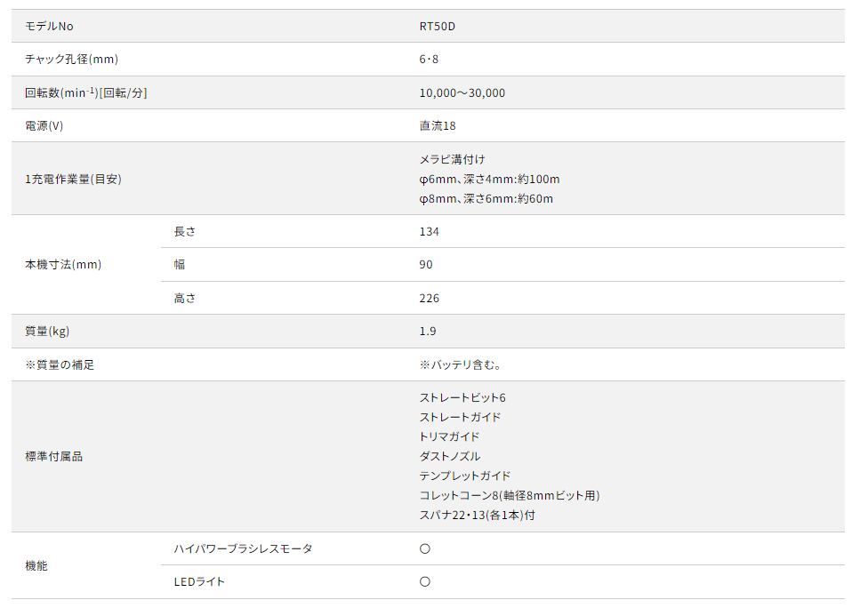Select the 直流18 power value
This screenshot has height=608, width=868.
[438, 126]
